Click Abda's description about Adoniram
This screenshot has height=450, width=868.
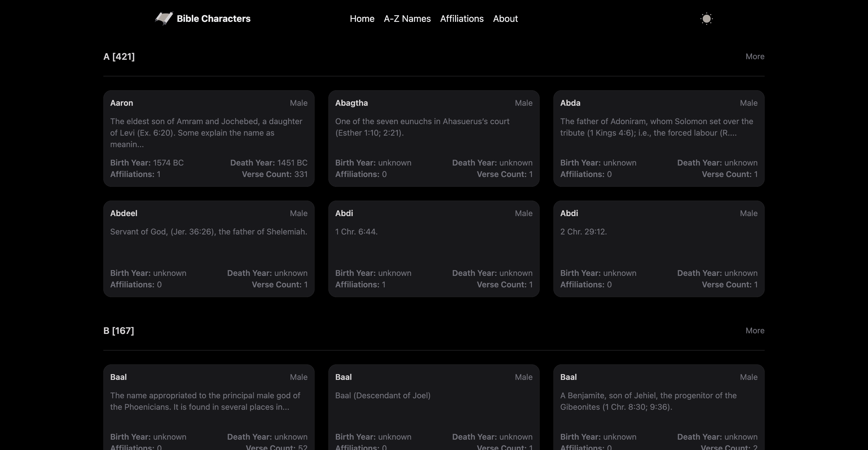click(657, 127)
